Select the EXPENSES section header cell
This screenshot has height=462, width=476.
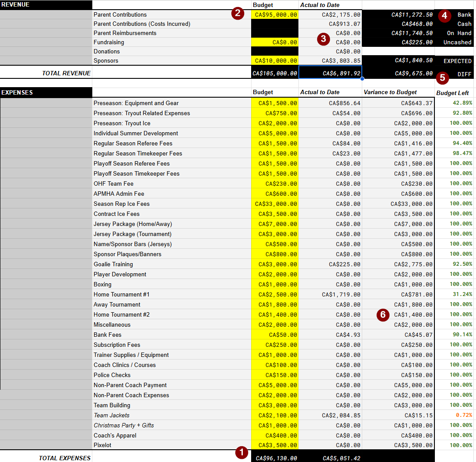coord(46,92)
